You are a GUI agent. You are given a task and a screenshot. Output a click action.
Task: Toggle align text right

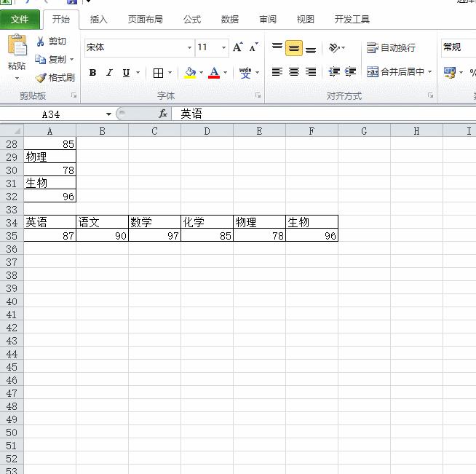click(311, 72)
